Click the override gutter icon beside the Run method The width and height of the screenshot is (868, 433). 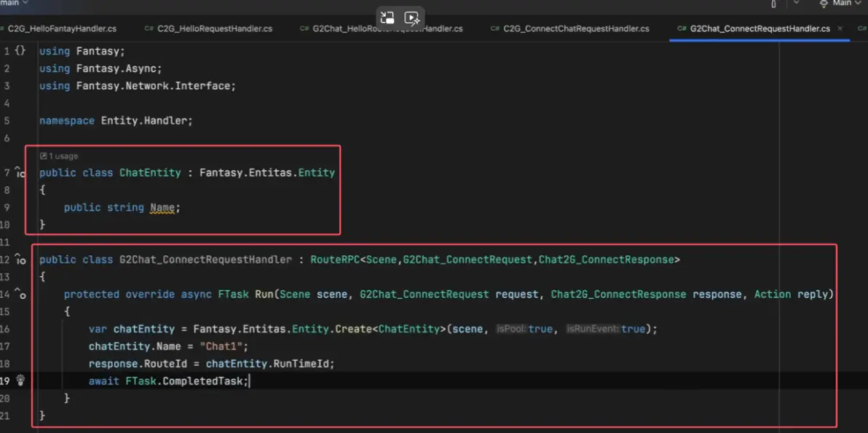tap(20, 294)
